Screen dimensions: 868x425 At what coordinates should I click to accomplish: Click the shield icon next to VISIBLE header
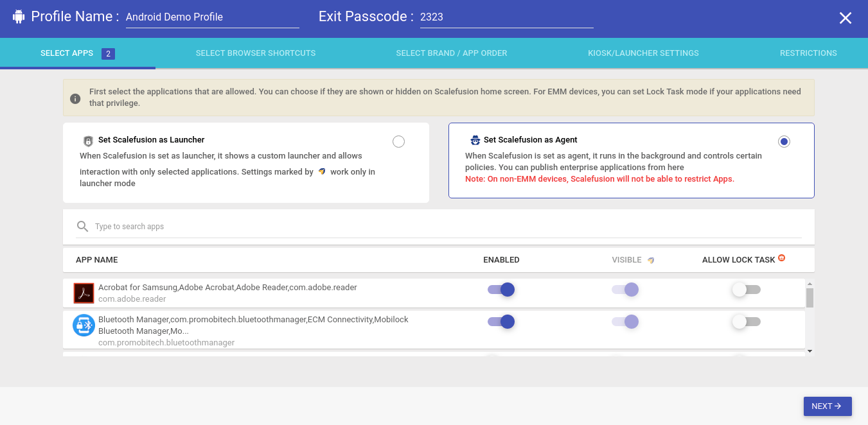(x=651, y=261)
